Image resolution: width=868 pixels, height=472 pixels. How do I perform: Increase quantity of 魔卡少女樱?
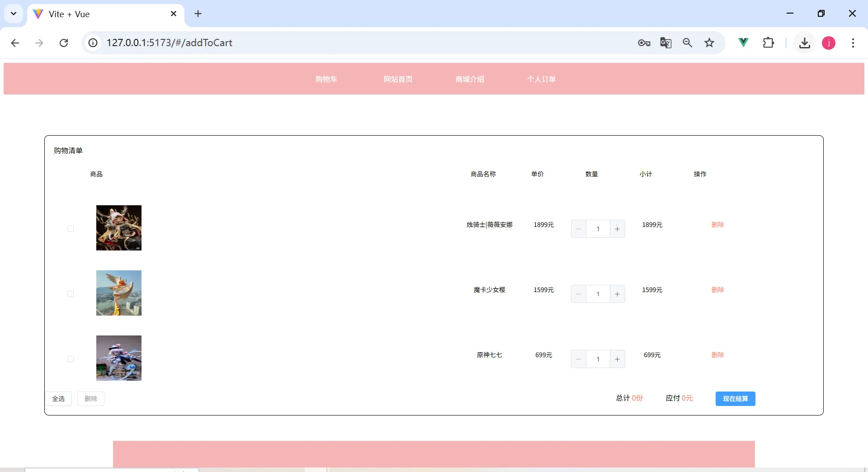click(x=618, y=294)
